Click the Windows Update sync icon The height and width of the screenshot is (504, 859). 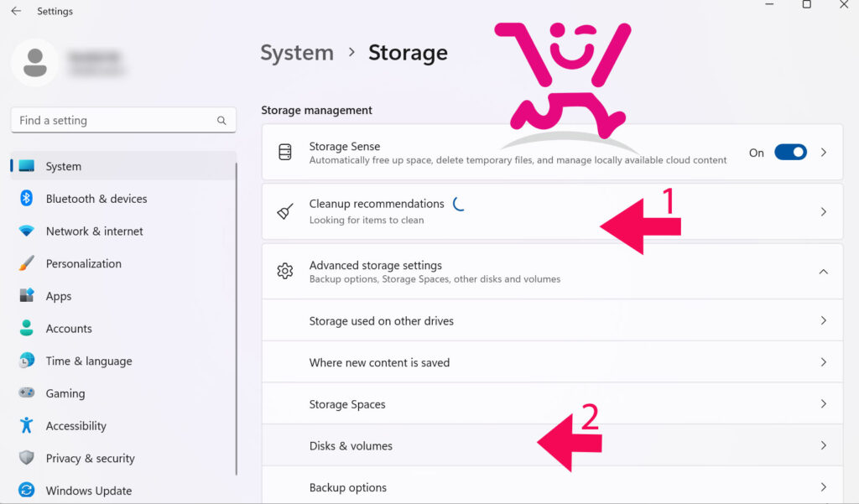(26, 490)
